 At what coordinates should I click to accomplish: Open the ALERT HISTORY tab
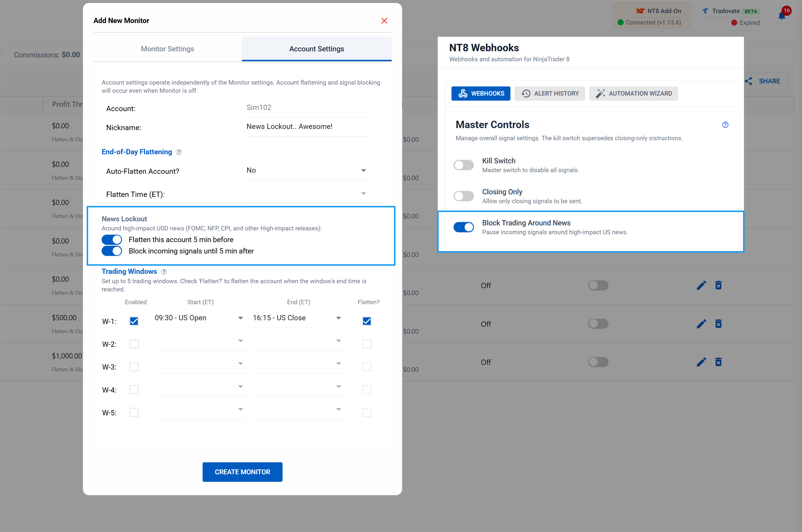(550, 94)
